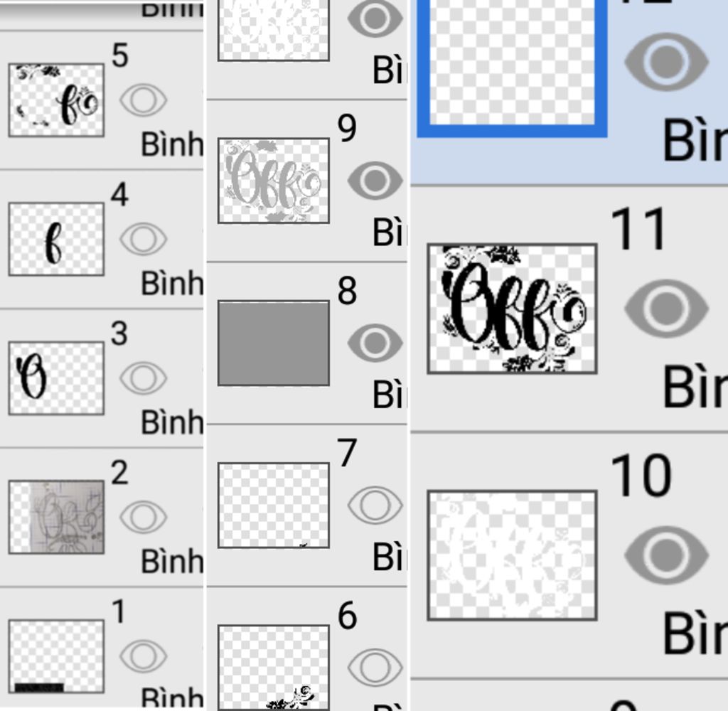The width and height of the screenshot is (728, 711).
Task: Show layer 6 with its eye icon
Action: (375, 668)
